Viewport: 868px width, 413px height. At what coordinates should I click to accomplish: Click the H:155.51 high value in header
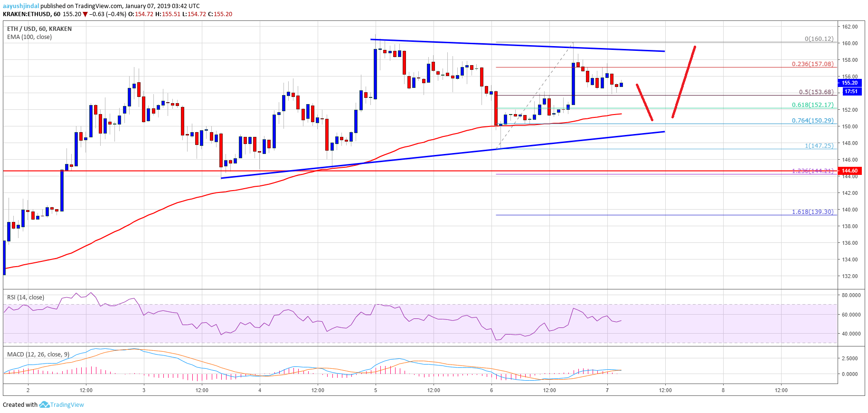(x=168, y=14)
